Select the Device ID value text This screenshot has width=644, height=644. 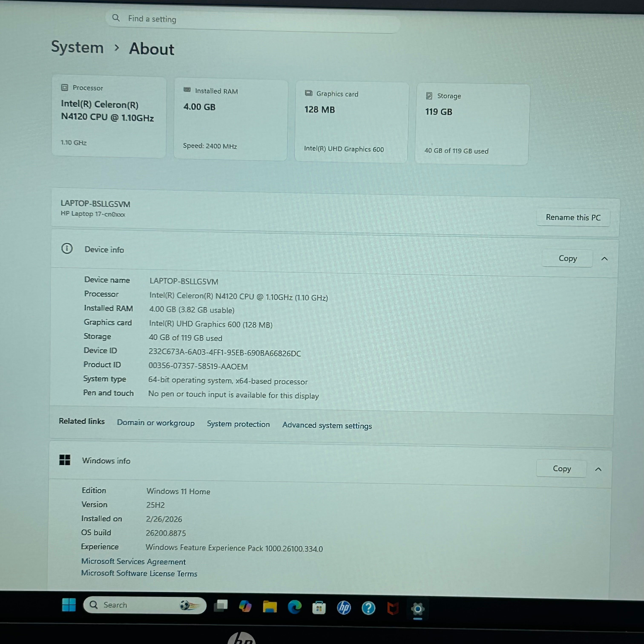[x=225, y=352]
